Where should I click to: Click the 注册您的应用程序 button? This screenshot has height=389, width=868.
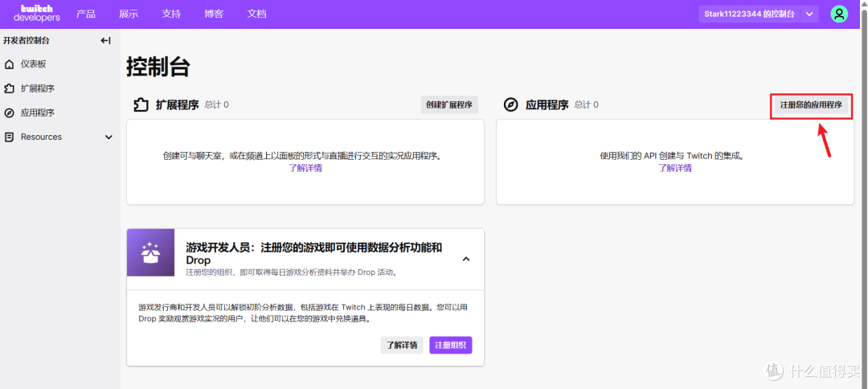[811, 104]
